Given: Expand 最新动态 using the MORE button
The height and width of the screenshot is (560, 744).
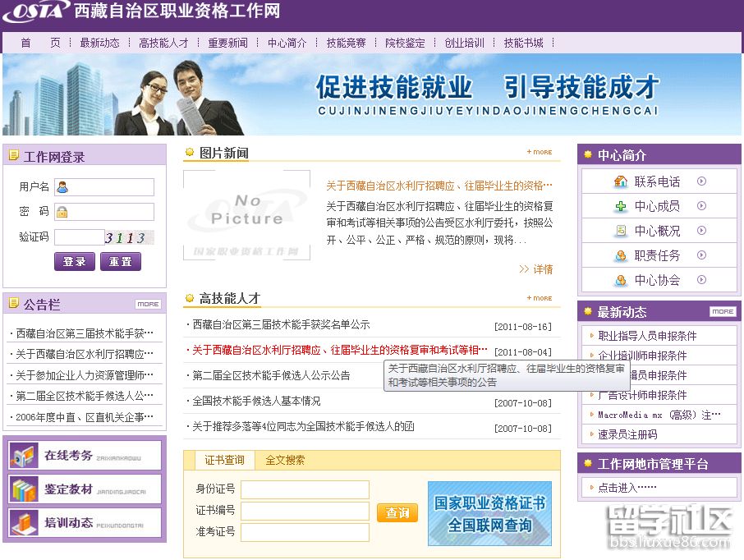Looking at the screenshot, I should tap(723, 312).
